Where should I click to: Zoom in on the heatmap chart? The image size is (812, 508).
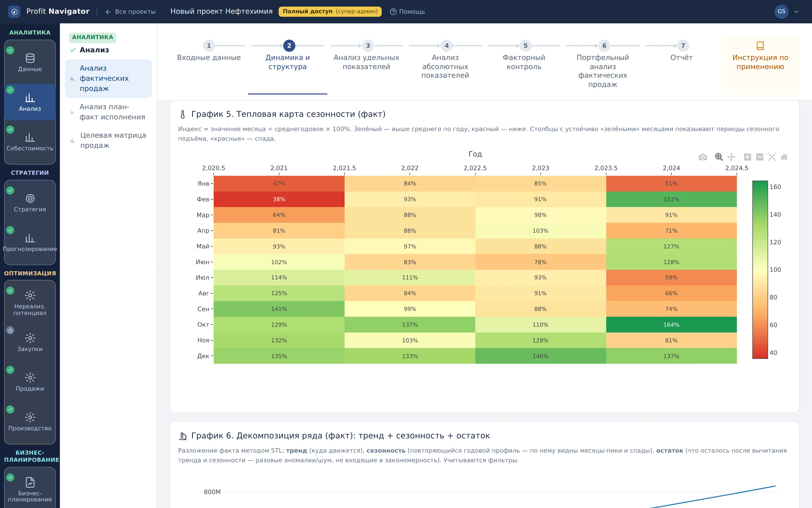point(747,157)
